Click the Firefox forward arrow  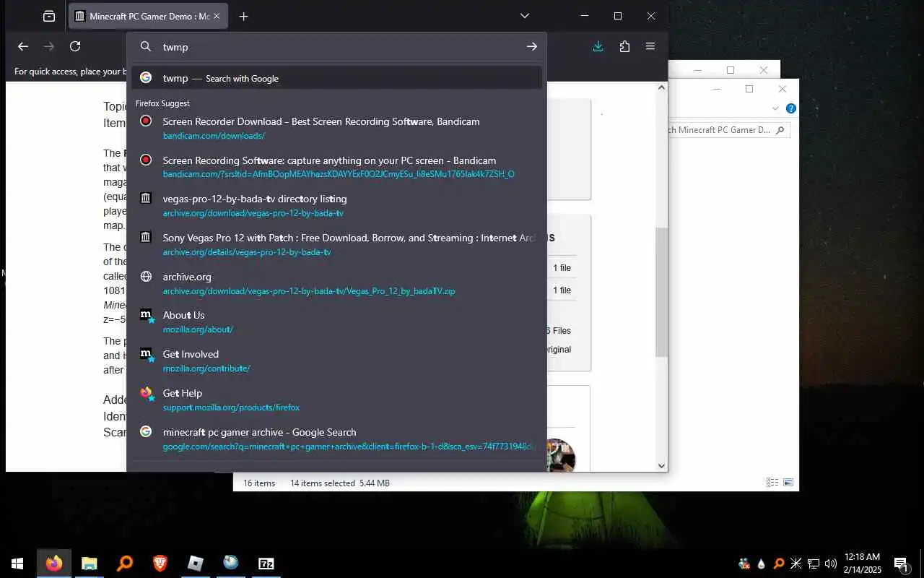(49, 46)
